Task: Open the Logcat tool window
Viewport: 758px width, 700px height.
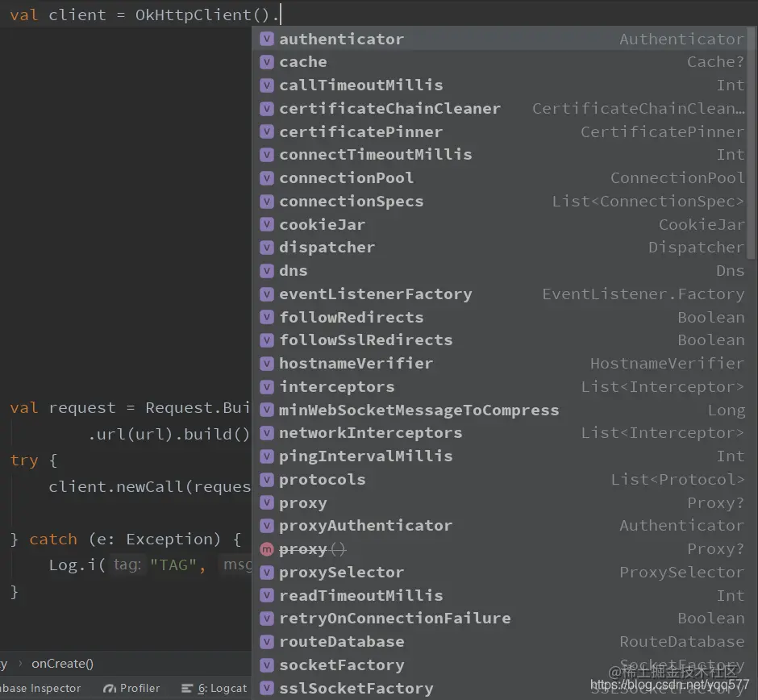Action: (x=214, y=688)
